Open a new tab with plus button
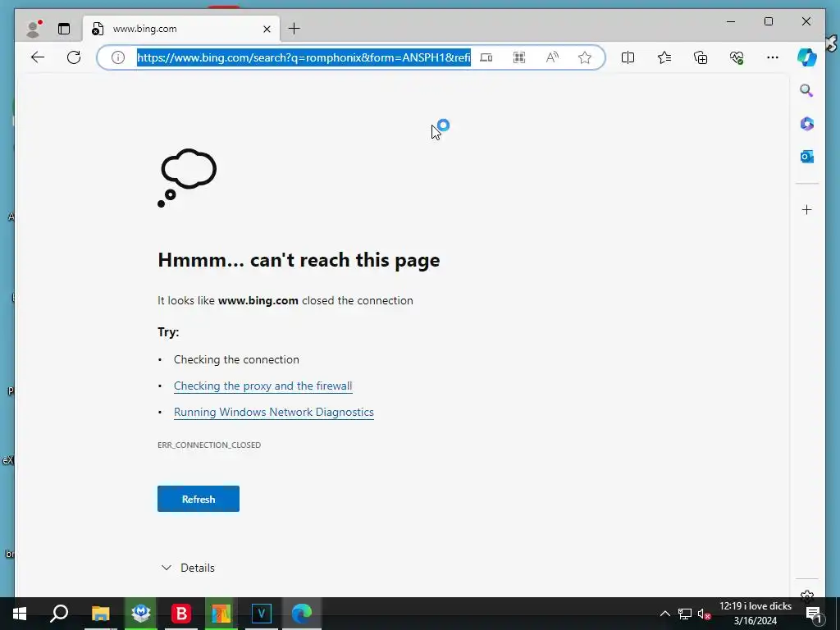The width and height of the screenshot is (840, 630). click(x=294, y=29)
